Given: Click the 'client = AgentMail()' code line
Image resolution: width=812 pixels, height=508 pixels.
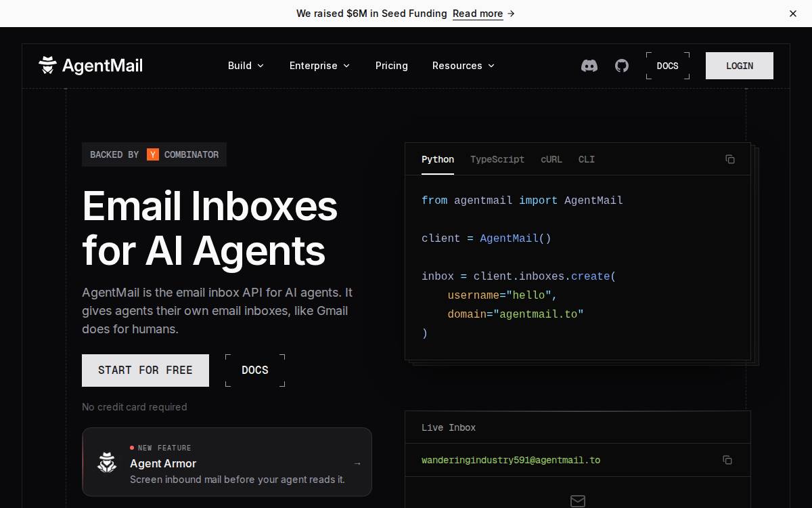Looking at the screenshot, I should point(487,238).
